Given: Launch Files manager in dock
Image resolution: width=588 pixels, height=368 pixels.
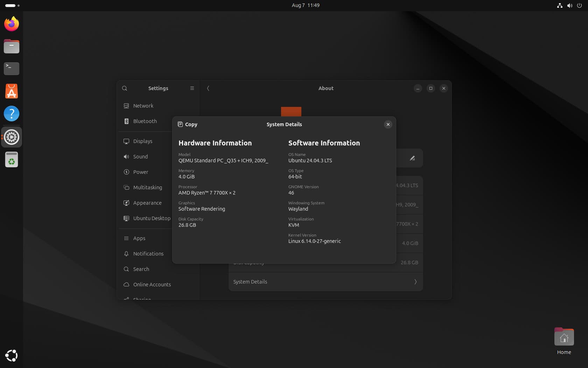Looking at the screenshot, I should point(12,46).
